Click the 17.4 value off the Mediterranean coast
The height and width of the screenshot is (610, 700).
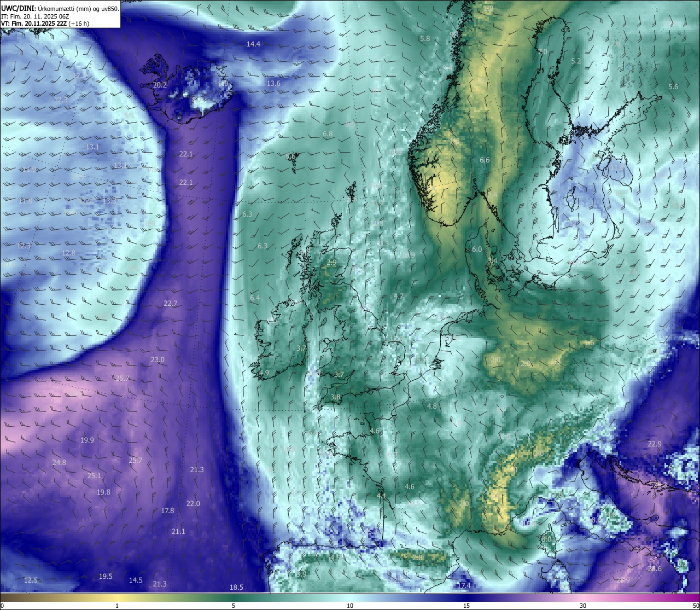point(464,585)
